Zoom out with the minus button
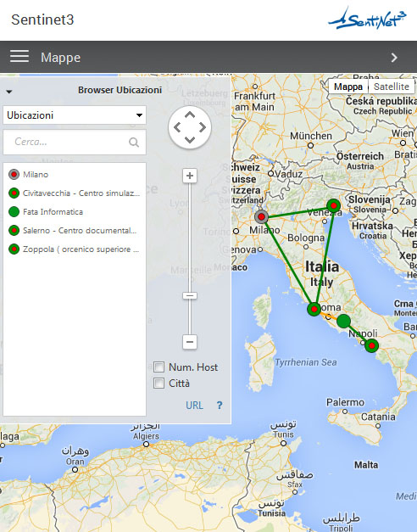417x532 pixels. click(190, 341)
